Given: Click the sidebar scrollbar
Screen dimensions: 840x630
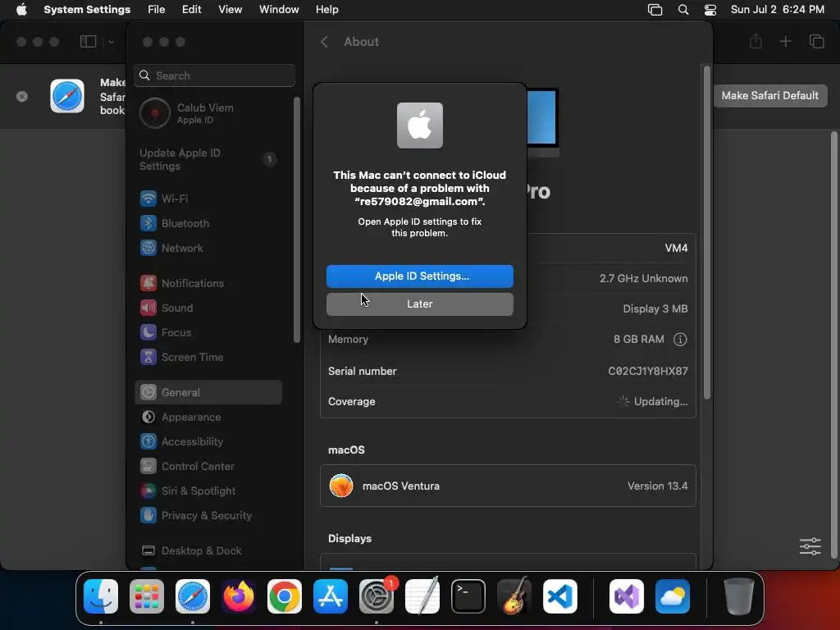Looking at the screenshot, I should pyautogui.click(x=297, y=220).
